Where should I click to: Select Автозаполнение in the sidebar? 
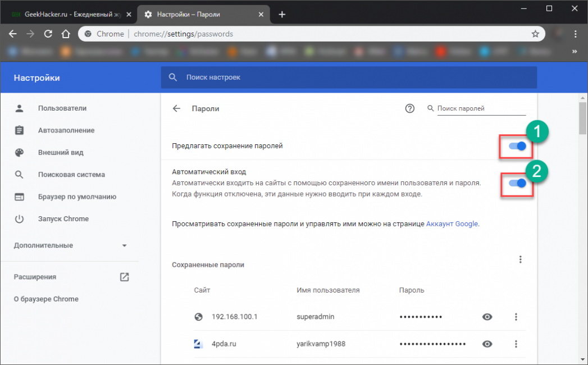66,130
